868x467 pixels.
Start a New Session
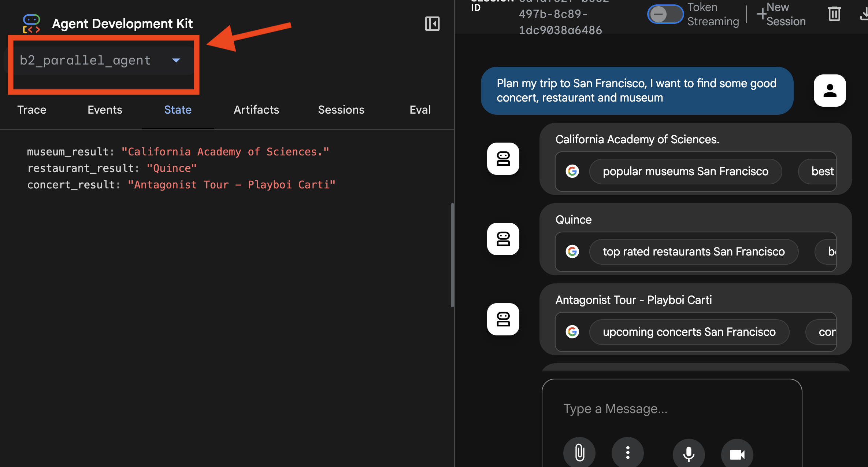pos(782,14)
